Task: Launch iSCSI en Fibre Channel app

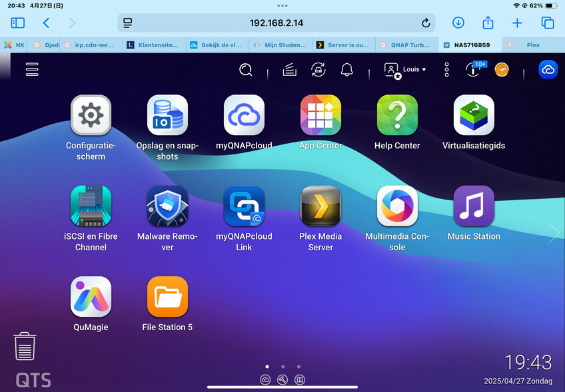Action: point(91,206)
